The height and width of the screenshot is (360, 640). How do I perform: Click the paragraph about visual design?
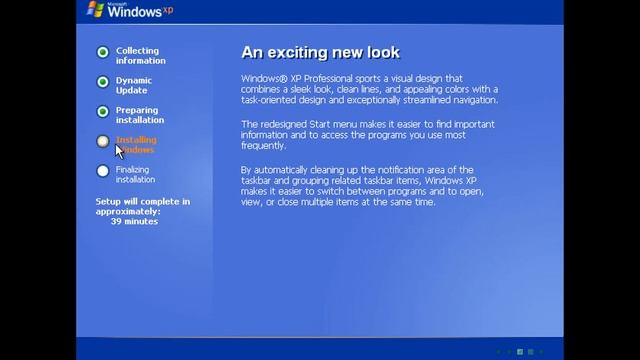369,89
